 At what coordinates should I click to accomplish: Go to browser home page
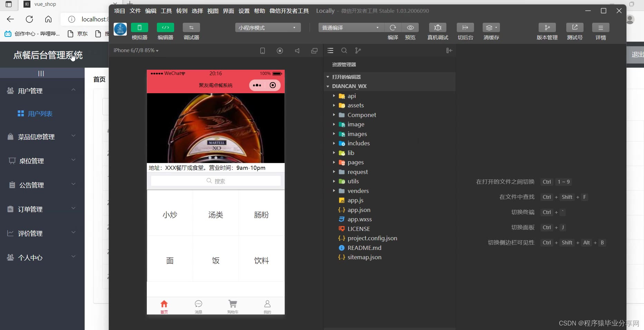48,19
